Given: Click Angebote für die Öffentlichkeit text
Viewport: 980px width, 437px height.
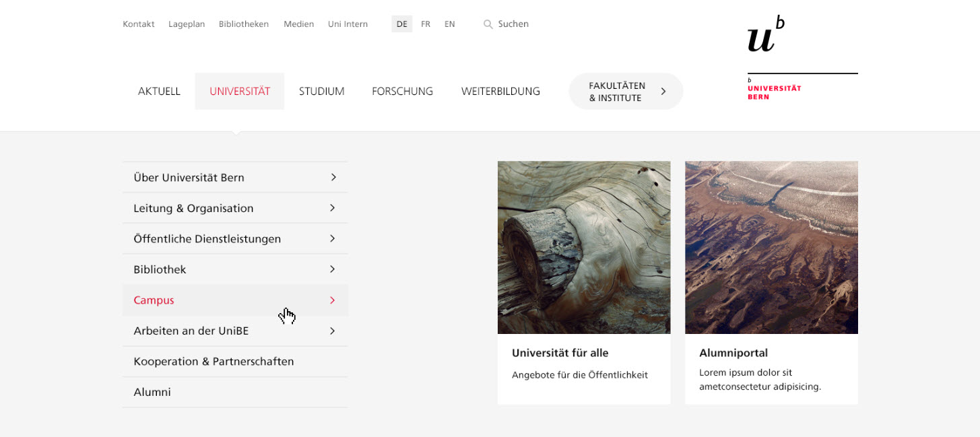Looking at the screenshot, I should 580,375.
